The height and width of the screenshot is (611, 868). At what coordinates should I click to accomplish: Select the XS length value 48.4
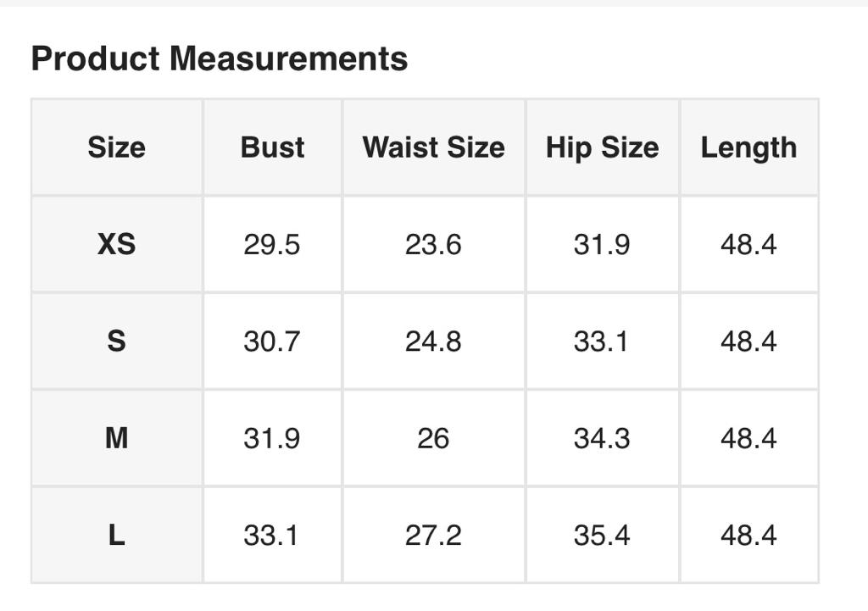click(x=748, y=245)
